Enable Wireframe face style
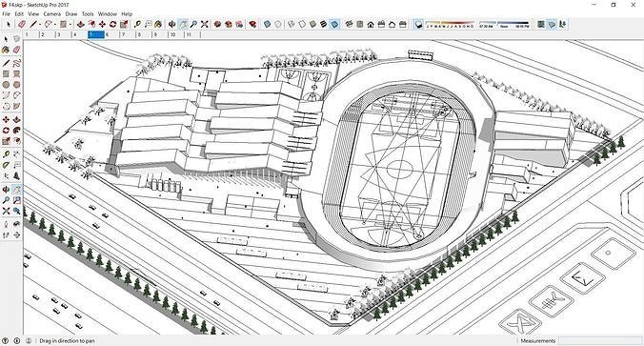Screen dimensions: 644x346 (x=292, y=25)
